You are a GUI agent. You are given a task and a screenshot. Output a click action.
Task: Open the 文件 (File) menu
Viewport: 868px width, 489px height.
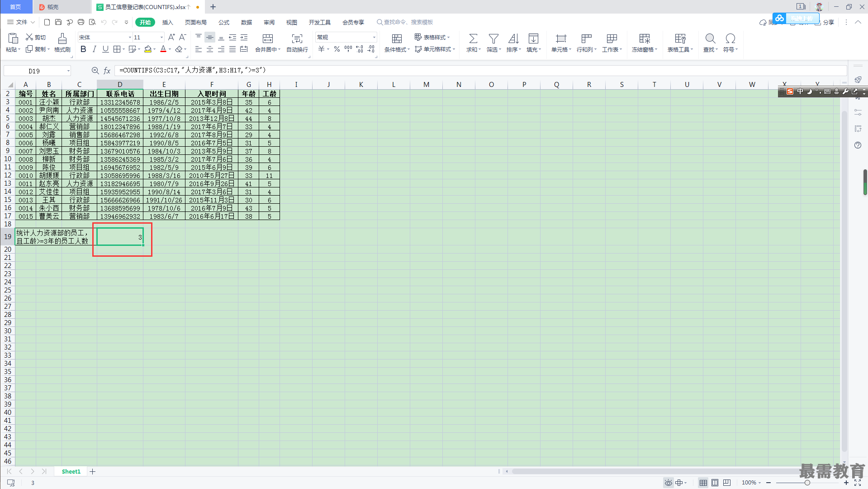coord(21,22)
